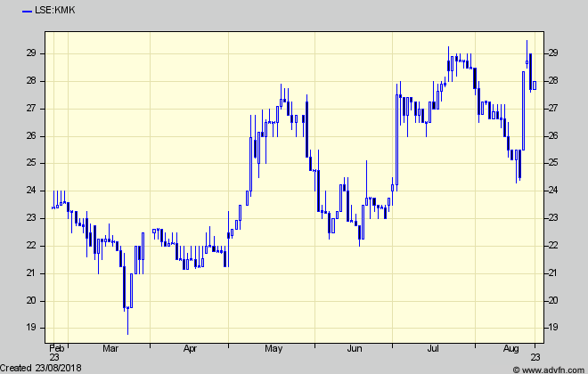Viewport: 588px width, 374px height.
Task: Click the right axis value 27
Action: (x=552, y=109)
